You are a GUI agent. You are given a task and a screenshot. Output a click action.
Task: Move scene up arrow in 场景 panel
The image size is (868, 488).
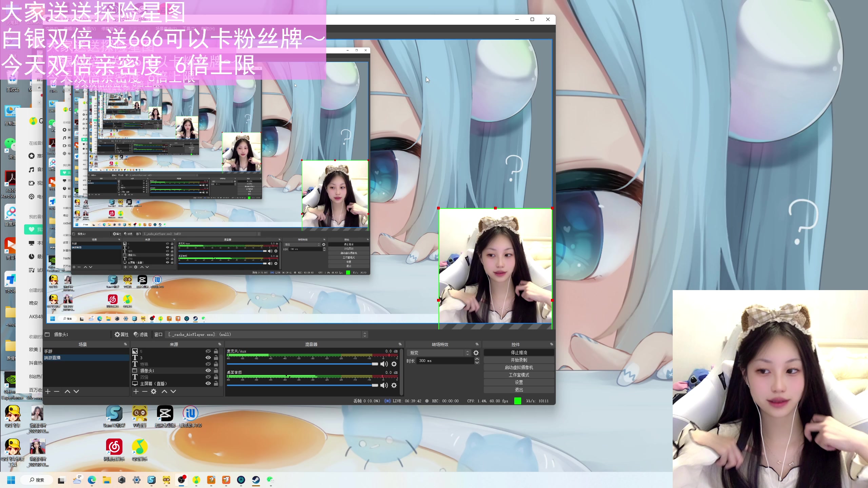[67, 391]
